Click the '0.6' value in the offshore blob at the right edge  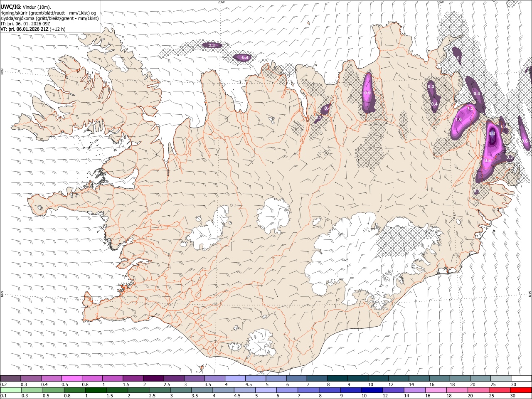[x=525, y=141]
